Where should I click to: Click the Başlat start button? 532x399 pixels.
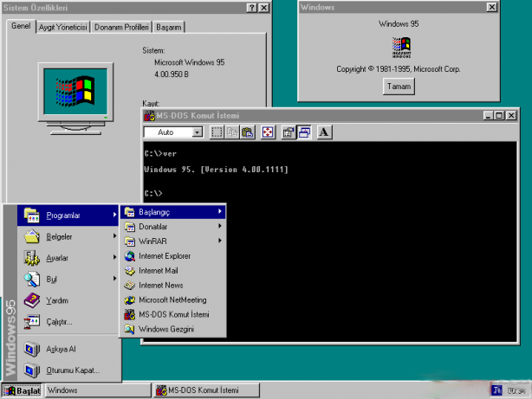coord(22,390)
